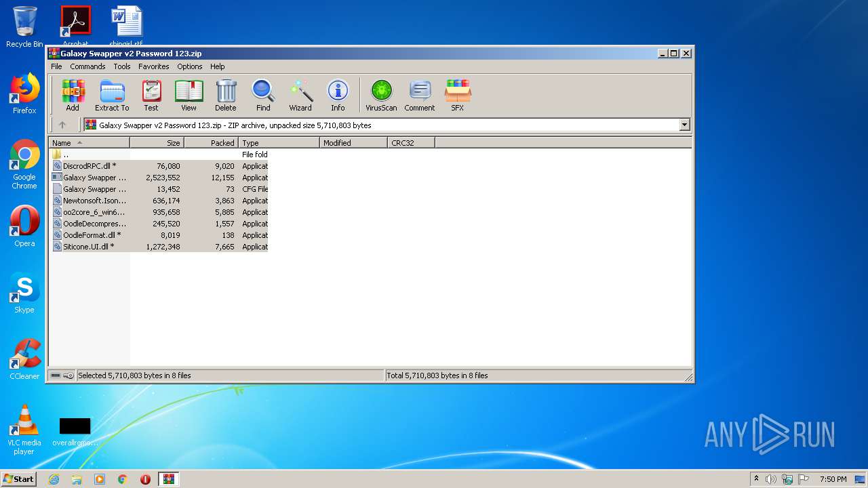Launch the Wizard tool
The width and height of the screenshot is (868, 488).
(x=300, y=95)
